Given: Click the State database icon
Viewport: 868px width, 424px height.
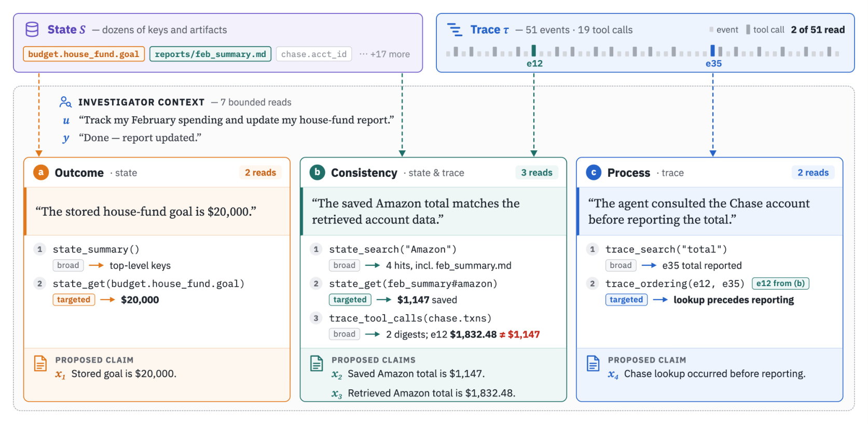Looking at the screenshot, I should click(x=32, y=30).
